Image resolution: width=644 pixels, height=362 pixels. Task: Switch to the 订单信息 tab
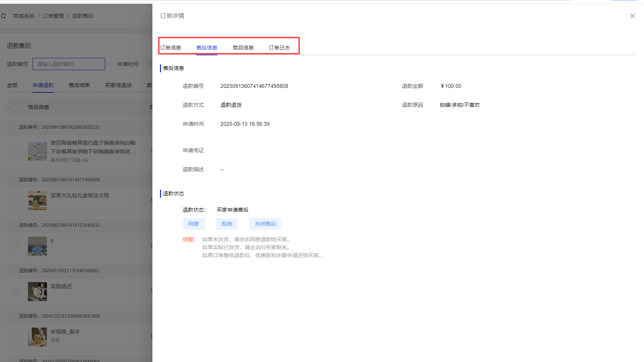[x=171, y=48]
